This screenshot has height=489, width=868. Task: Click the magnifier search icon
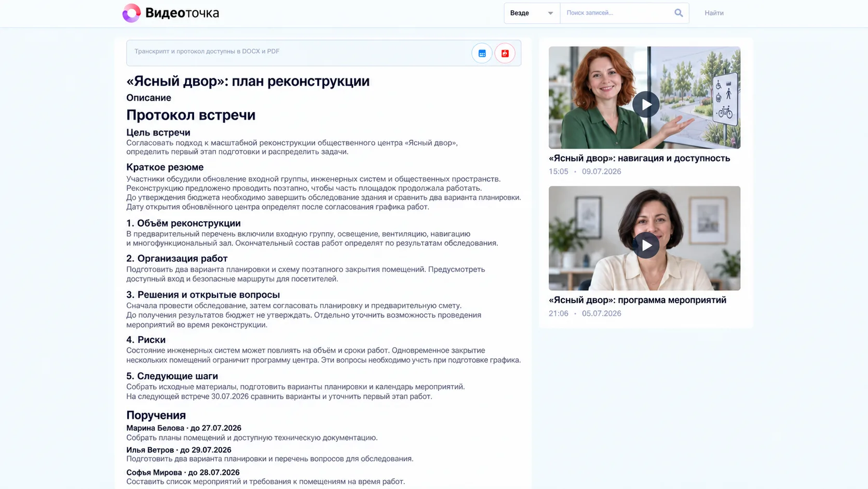(679, 13)
